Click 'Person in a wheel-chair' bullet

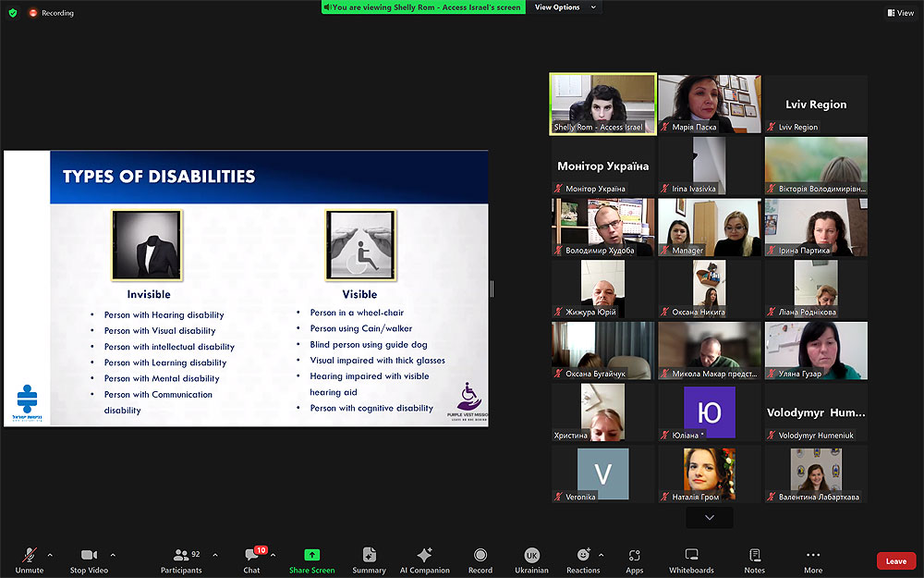point(357,313)
